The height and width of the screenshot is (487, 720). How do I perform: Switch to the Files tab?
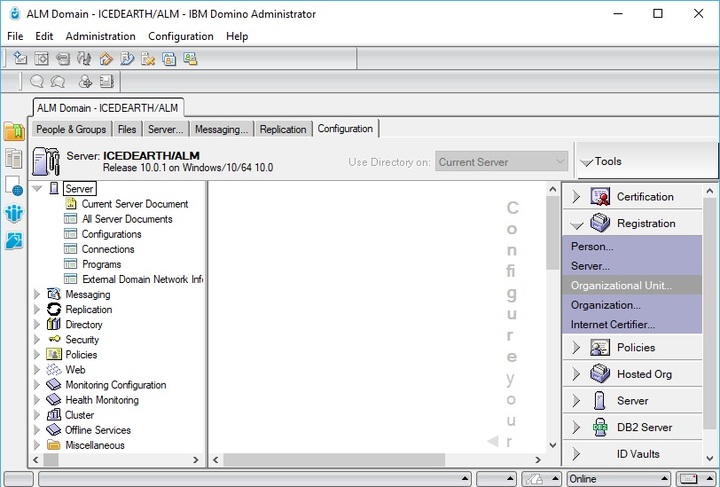point(127,129)
